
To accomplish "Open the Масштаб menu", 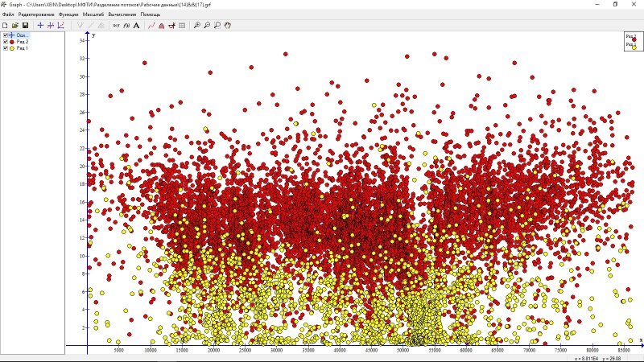I will coord(93,14).
